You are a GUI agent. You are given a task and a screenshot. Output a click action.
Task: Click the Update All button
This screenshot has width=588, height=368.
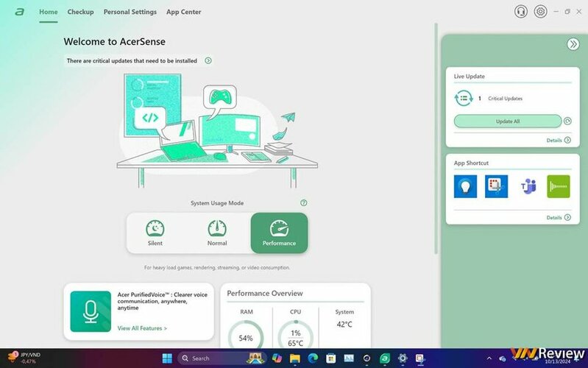click(x=508, y=121)
